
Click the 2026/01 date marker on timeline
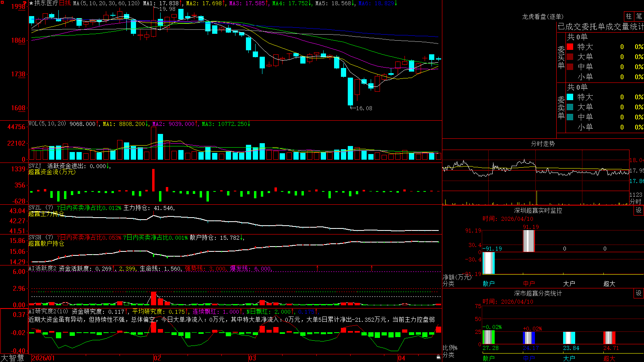[x=43, y=358]
